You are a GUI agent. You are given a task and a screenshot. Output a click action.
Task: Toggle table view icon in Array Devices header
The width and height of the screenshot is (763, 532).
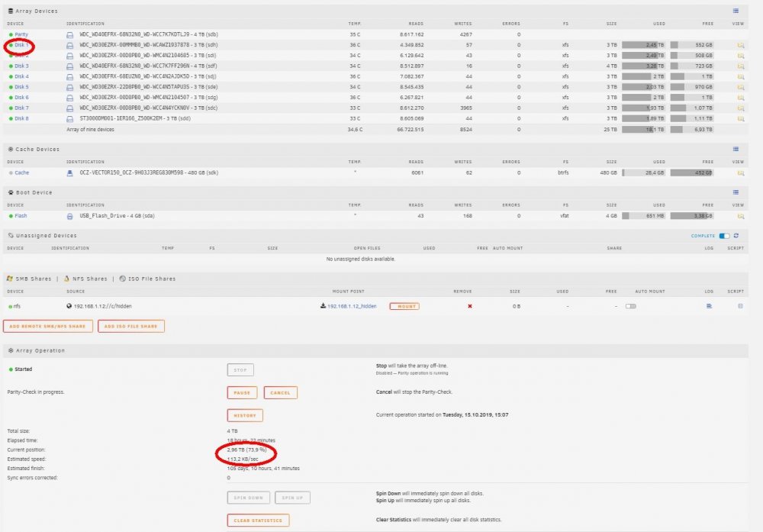[736, 11]
